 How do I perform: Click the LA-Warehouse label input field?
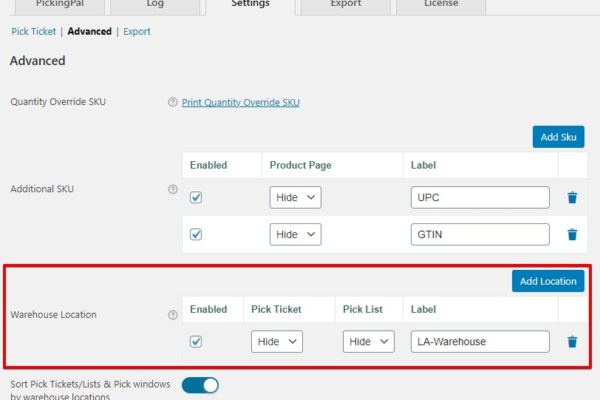(x=480, y=342)
